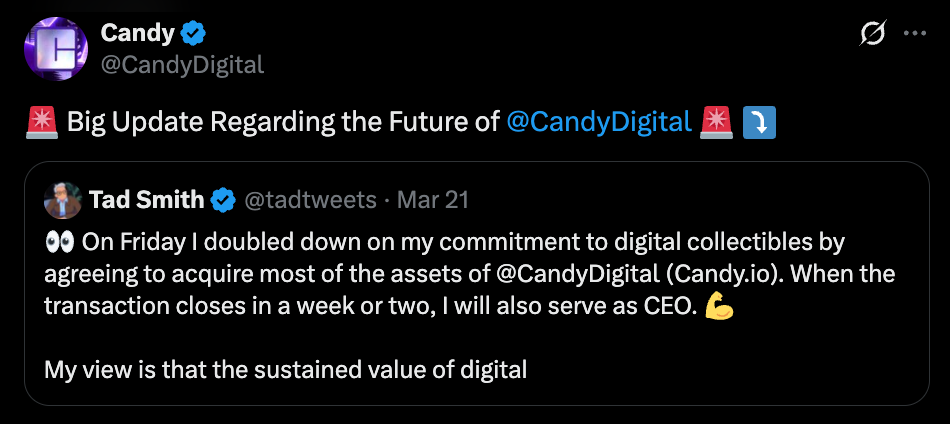Click the blue down-right arrow emoji
Screen dimensions: 950x424
point(759,123)
